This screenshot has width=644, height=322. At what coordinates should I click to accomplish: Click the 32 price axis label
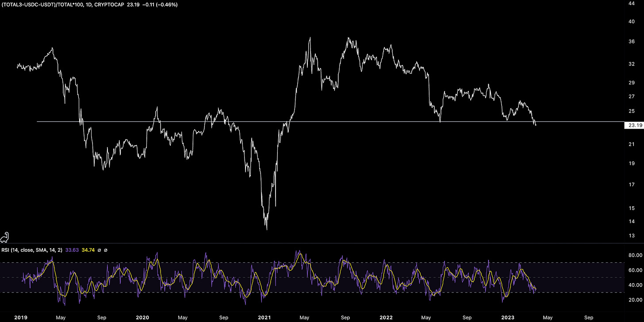click(x=631, y=64)
